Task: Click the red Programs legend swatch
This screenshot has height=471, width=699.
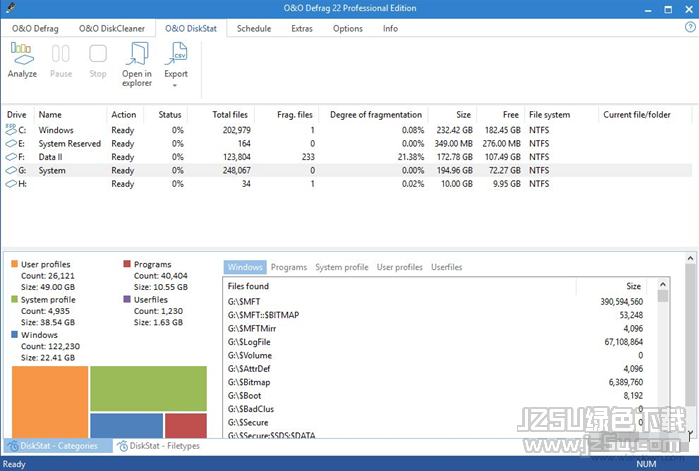Action: [127, 264]
